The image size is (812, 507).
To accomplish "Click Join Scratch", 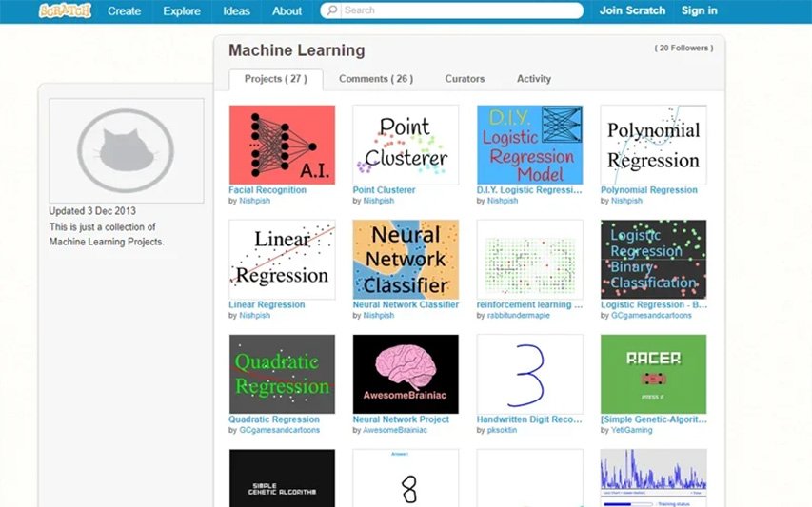I will point(632,10).
